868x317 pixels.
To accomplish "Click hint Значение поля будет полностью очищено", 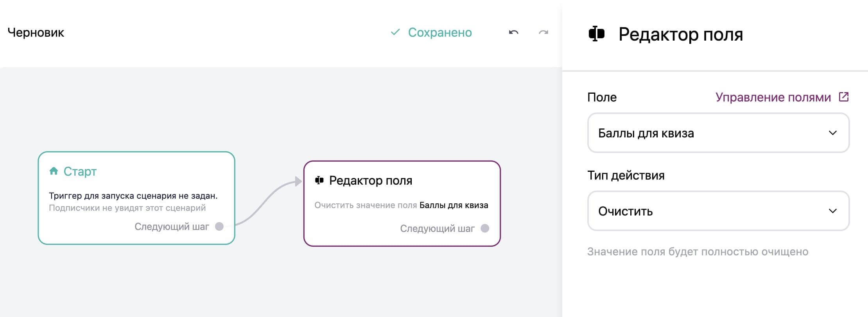I will click(698, 251).
